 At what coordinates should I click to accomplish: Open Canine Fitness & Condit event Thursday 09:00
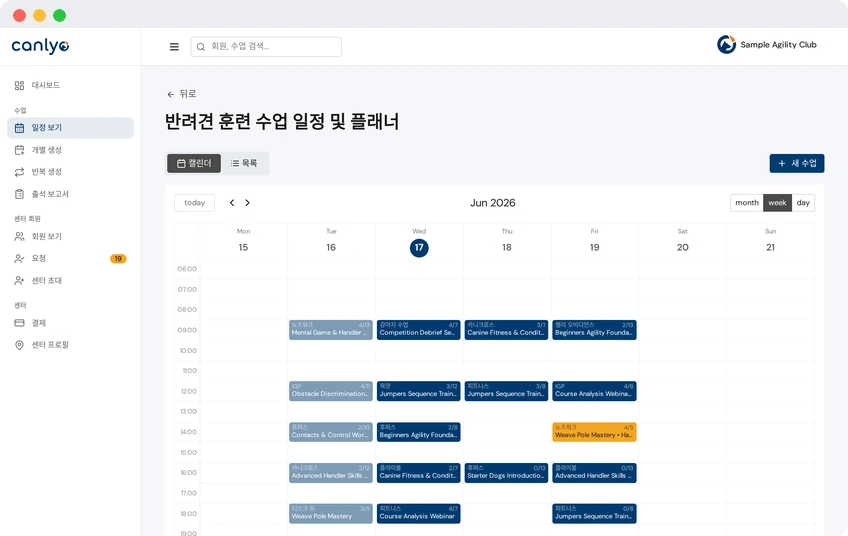click(506, 330)
